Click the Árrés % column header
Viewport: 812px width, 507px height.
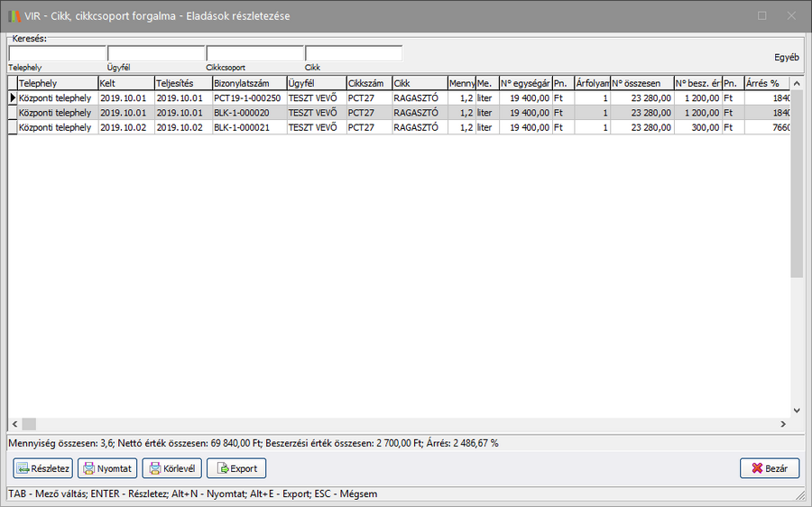767,83
